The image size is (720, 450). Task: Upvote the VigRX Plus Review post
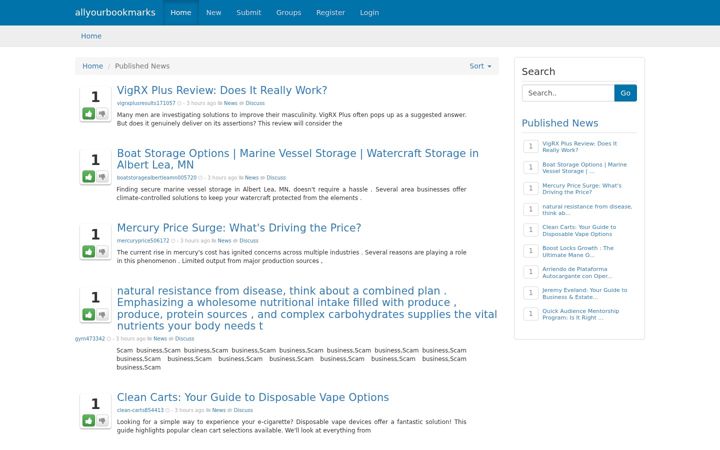[89, 113]
